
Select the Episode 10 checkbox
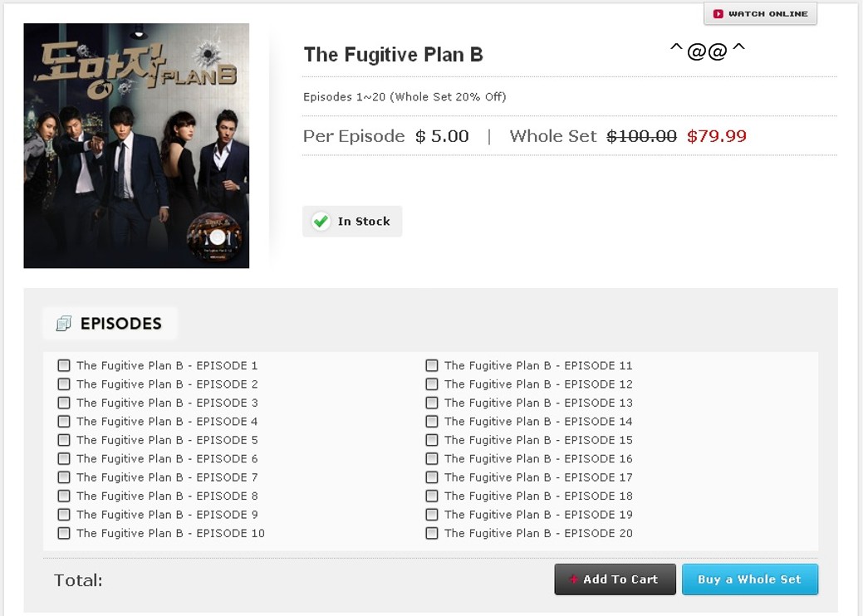[x=64, y=533]
